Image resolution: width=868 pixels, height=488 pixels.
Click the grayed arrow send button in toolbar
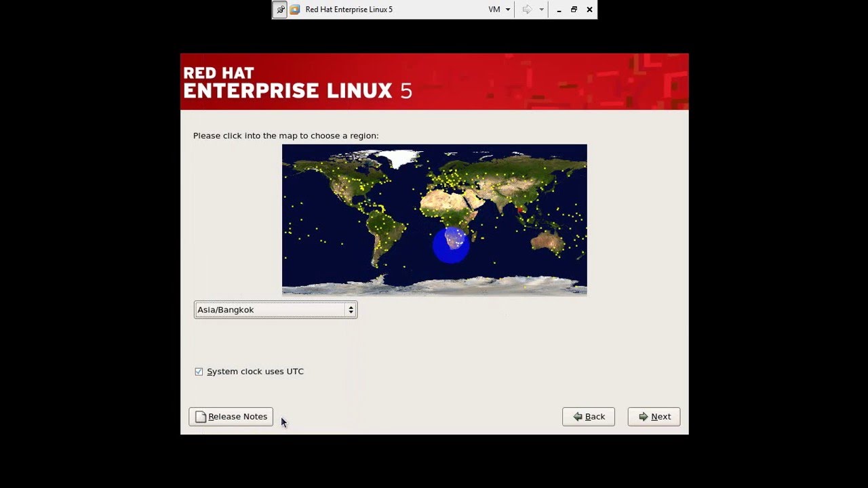click(527, 9)
